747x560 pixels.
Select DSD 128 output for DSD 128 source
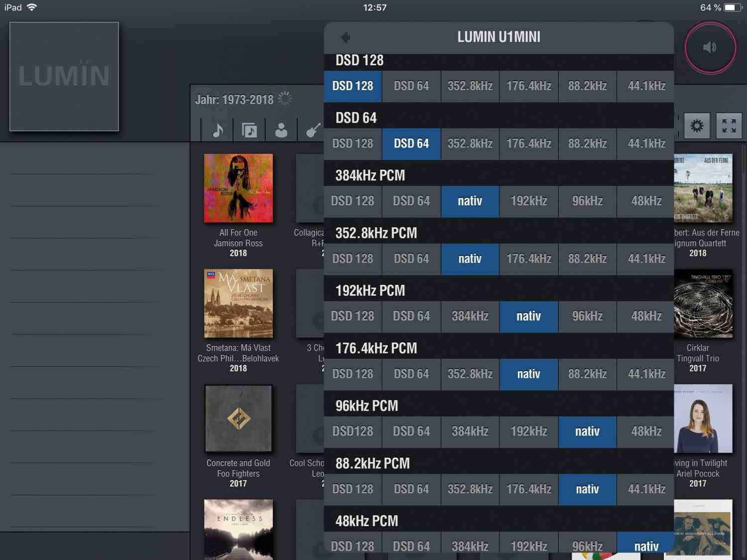click(x=353, y=86)
